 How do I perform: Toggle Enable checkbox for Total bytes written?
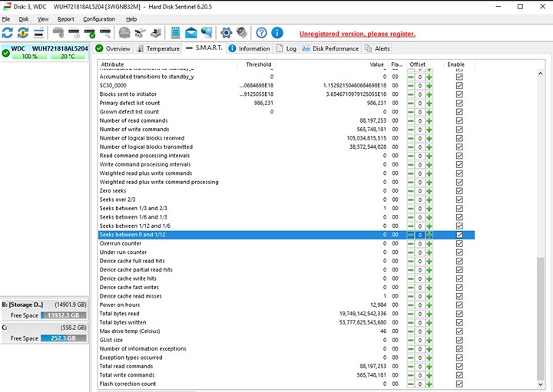click(x=459, y=323)
